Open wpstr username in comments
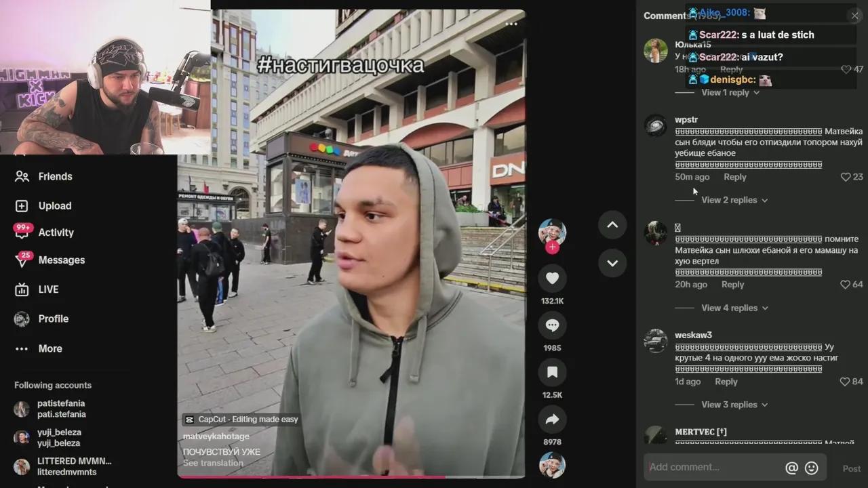The width and height of the screenshot is (868, 488). tap(686, 120)
